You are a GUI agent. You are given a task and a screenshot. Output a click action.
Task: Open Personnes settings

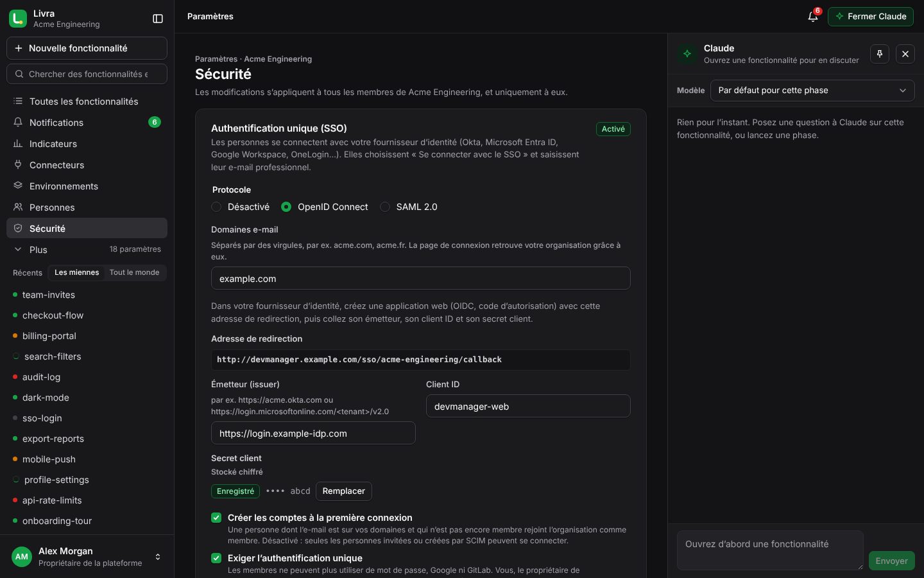click(x=87, y=207)
